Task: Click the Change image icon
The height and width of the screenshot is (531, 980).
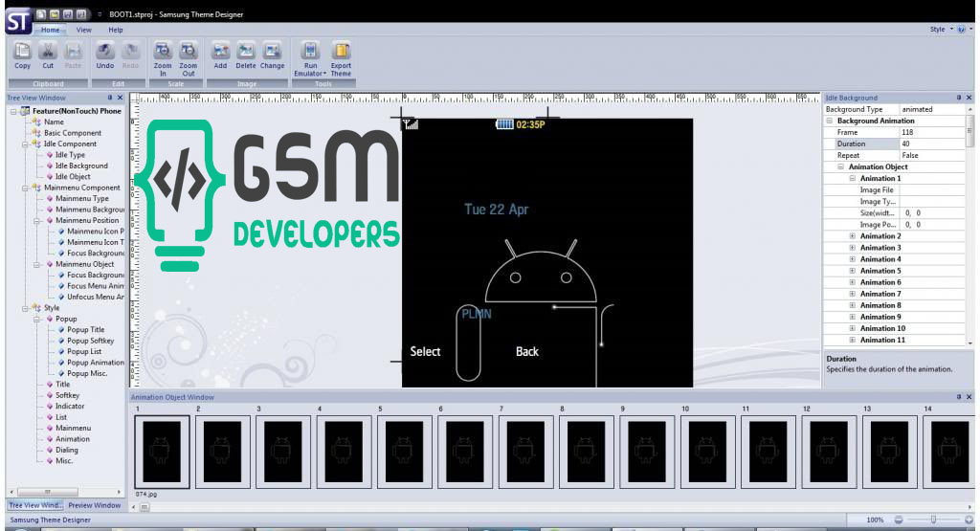Action: pyautogui.click(x=272, y=52)
